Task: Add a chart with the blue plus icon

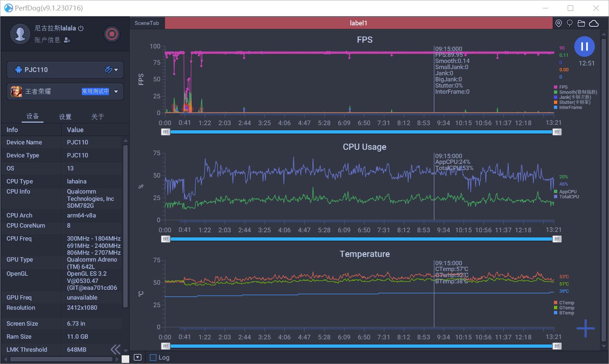Action: point(585,328)
